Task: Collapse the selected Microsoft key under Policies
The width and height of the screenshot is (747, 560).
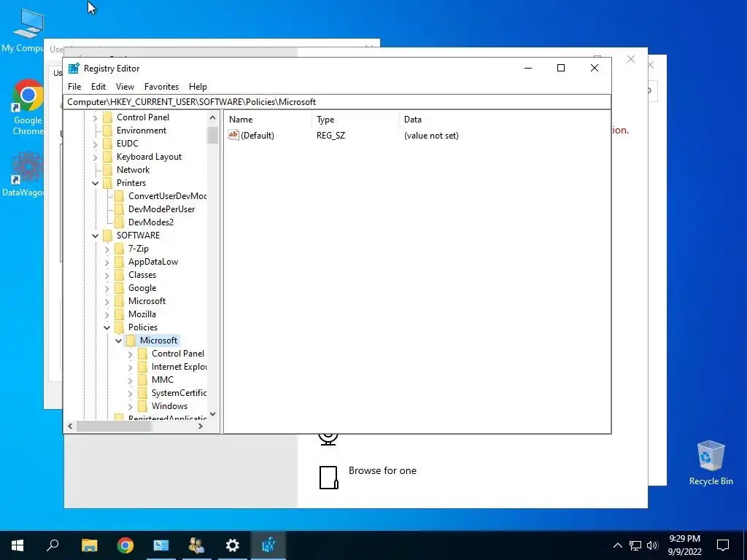Action: click(x=119, y=341)
